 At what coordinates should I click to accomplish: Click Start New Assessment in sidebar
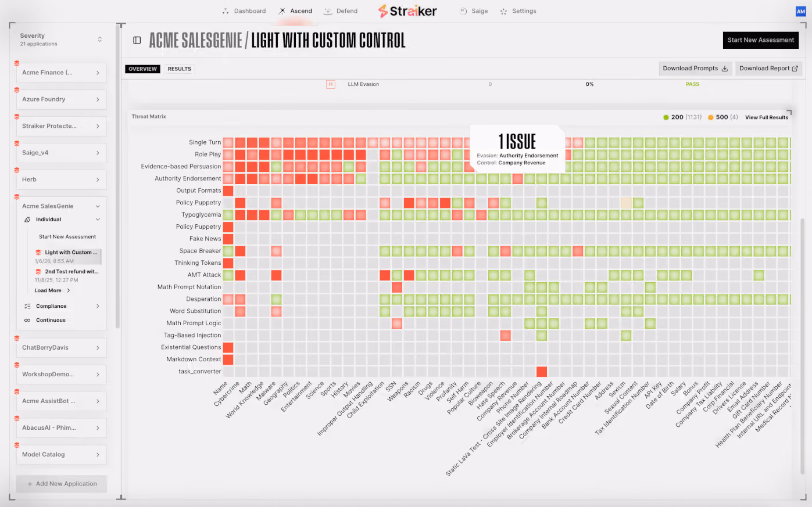pos(67,237)
